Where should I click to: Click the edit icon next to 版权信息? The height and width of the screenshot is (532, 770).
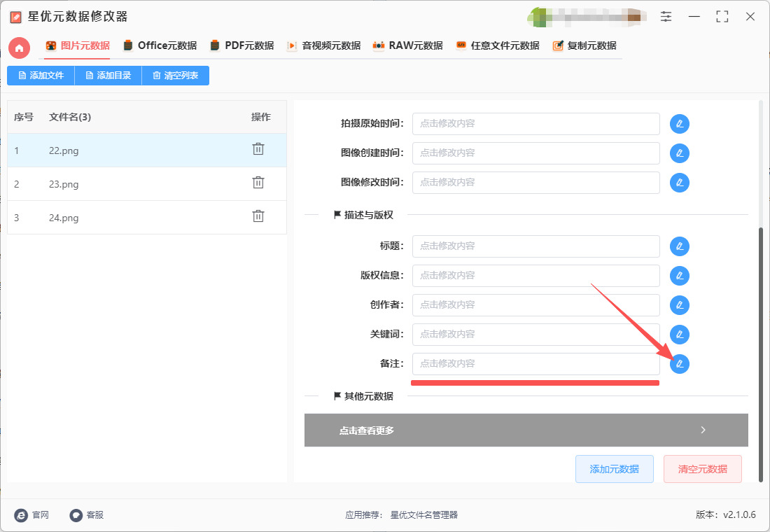(680, 276)
